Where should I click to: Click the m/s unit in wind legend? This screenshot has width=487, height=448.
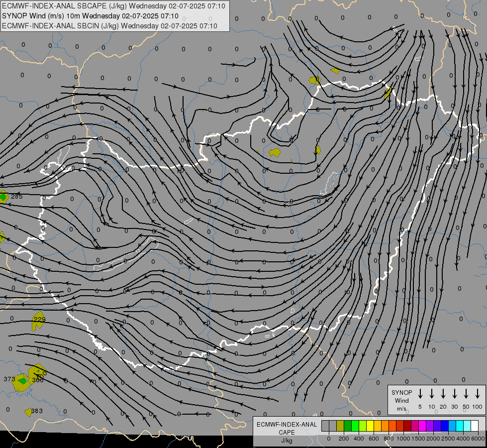tap(401, 409)
